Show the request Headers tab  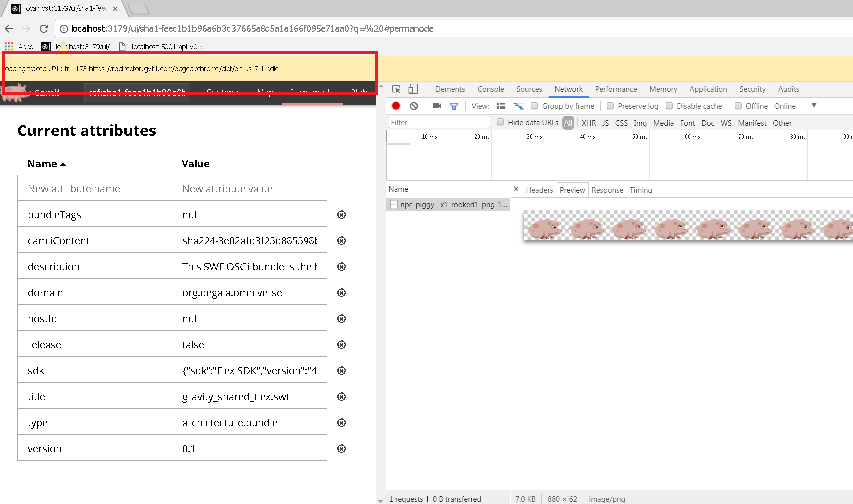tap(539, 190)
